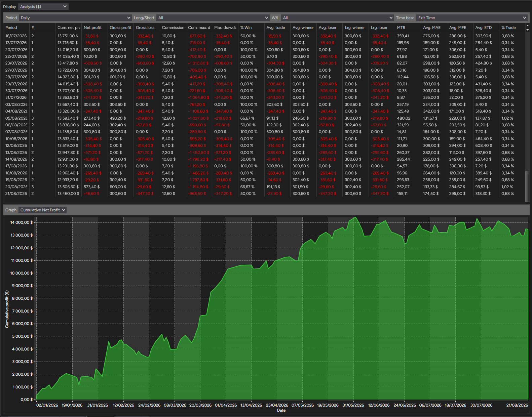Select the 22/07/2026 period row
532x417 pixels.
(x=264, y=56)
